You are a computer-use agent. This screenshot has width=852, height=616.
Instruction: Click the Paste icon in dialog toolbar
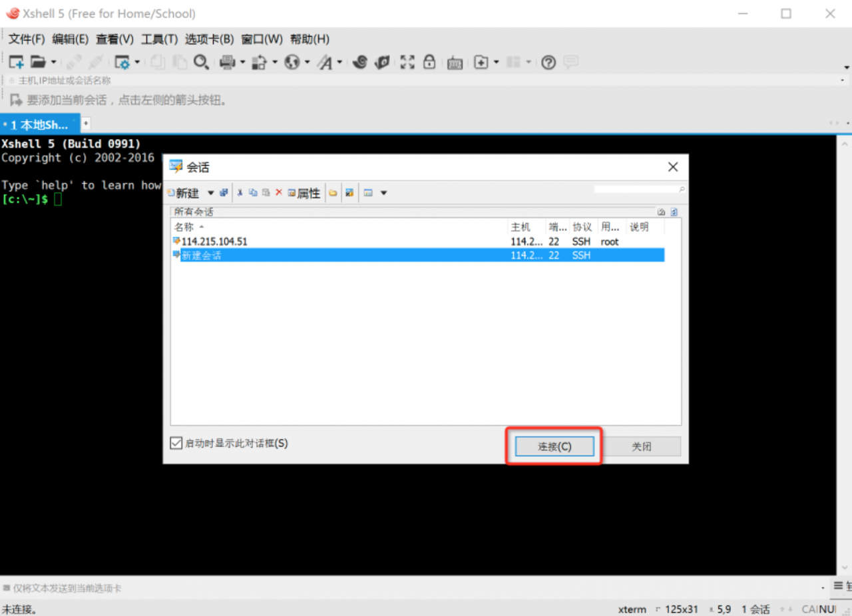click(266, 193)
